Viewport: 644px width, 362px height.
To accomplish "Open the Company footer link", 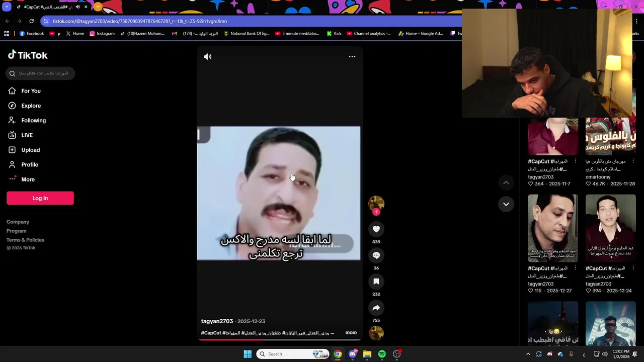I will click(18, 222).
